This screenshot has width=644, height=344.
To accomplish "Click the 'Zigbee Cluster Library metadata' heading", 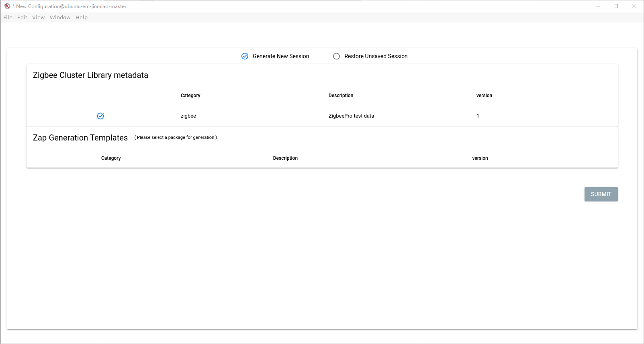I will 90,75.
